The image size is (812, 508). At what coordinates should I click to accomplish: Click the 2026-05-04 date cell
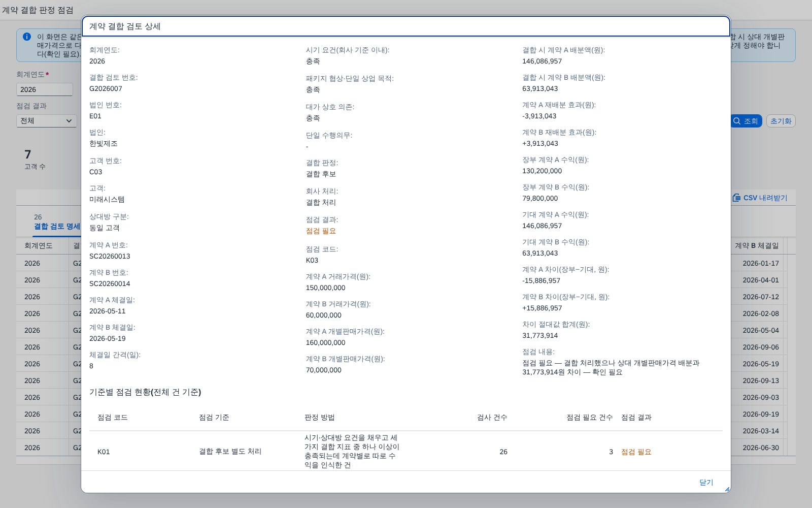tap(760, 330)
